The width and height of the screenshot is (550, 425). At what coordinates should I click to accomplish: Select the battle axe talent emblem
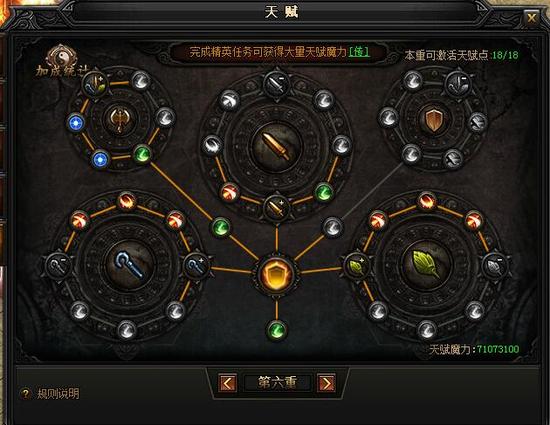click(x=120, y=119)
